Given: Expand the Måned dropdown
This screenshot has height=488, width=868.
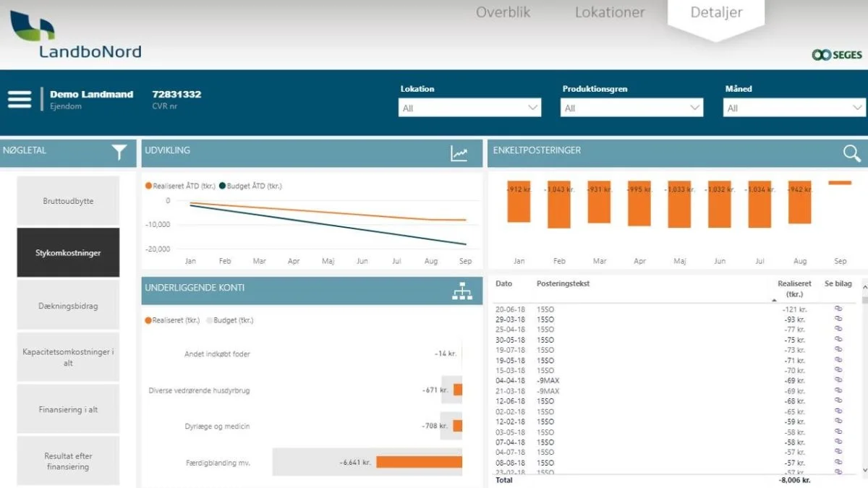Looking at the screenshot, I should [795, 108].
